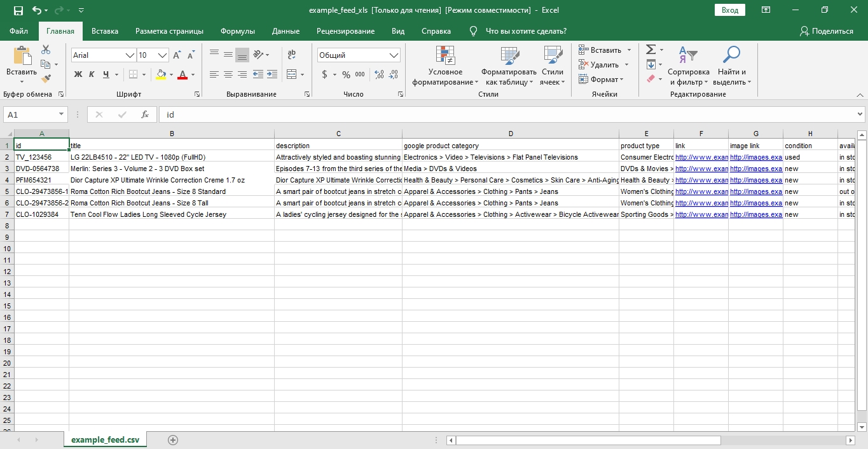Align text to top icon
The image size is (868, 449).
[x=214, y=55]
